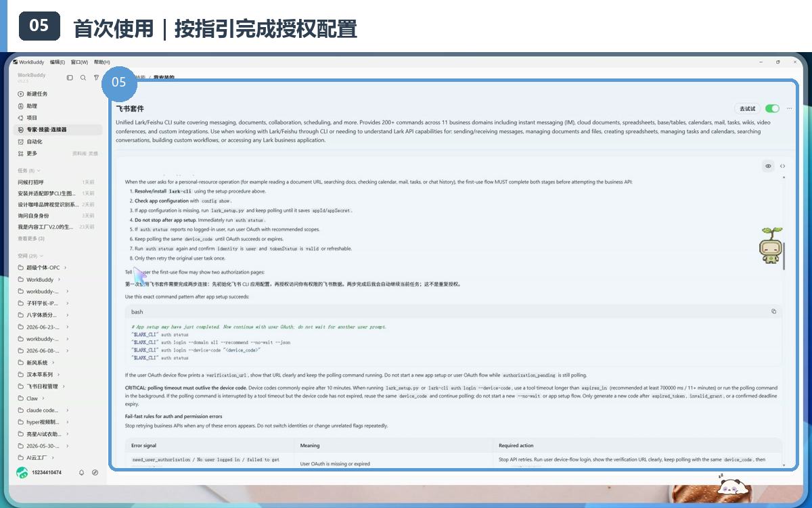The width and height of the screenshot is (812, 508).
Task: Open task 安装并适配即梦CLI生图
Action: coord(47,193)
